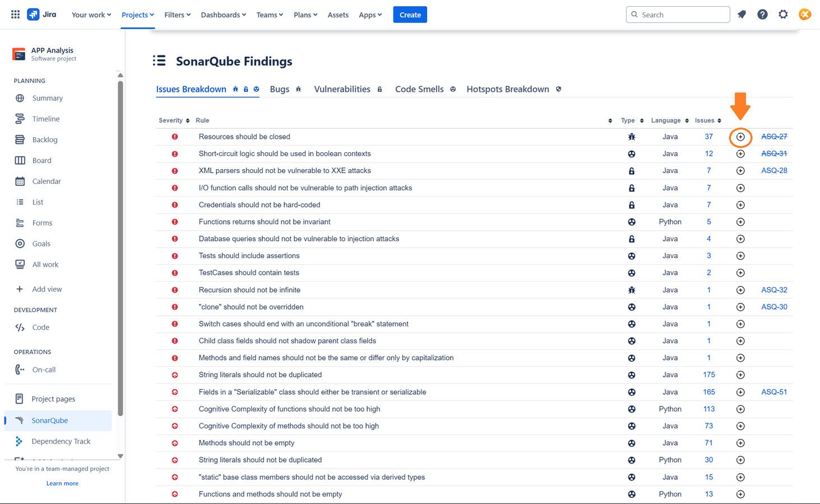Viewport: 820px width, 504px height.
Task: Open the help question mark icon
Action: tap(762, 15)
